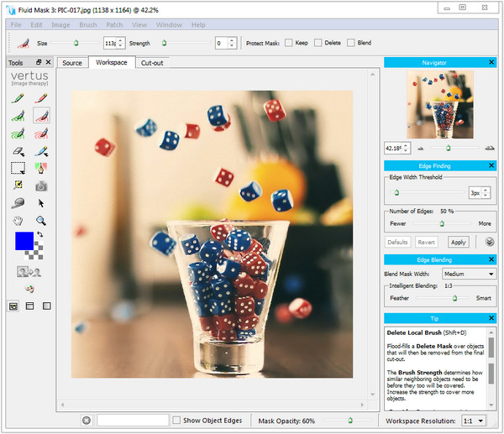Click the swap colors arrow icon
This screenshot has width=504, height=434.
coord(39,234)
